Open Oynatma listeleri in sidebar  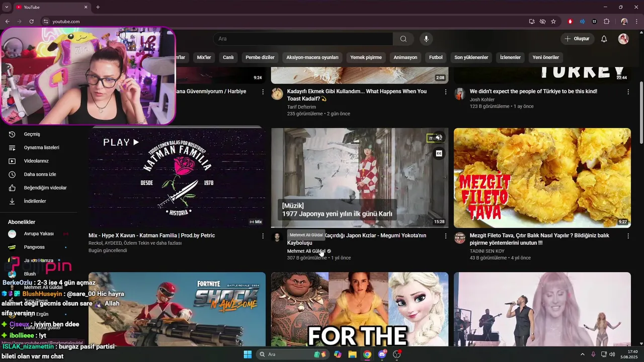click(40, 148)
